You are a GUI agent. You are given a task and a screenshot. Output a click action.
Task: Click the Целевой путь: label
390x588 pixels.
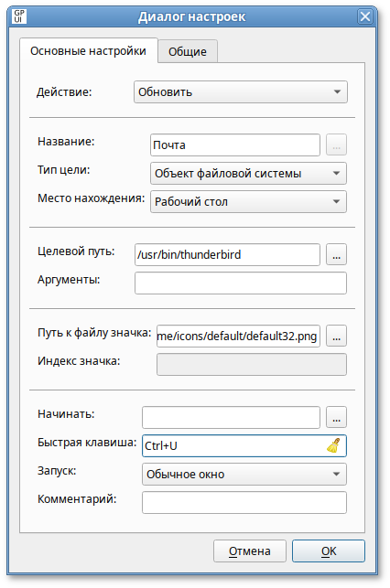pos(76,251)
